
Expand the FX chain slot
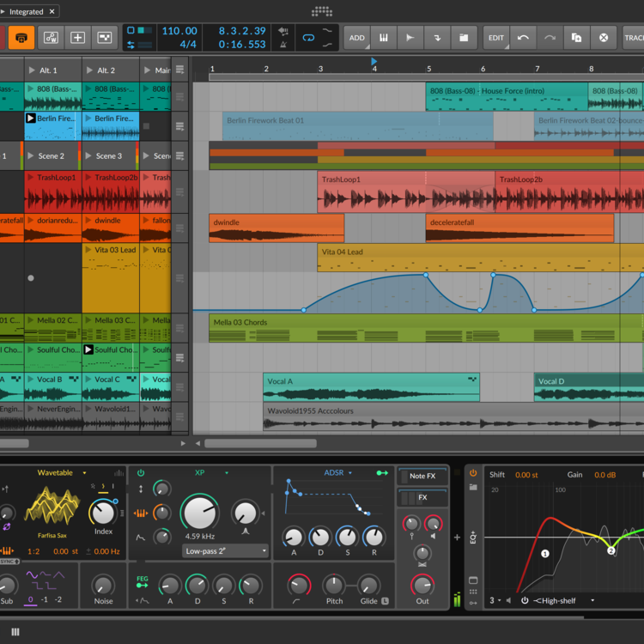pos(422,497)
